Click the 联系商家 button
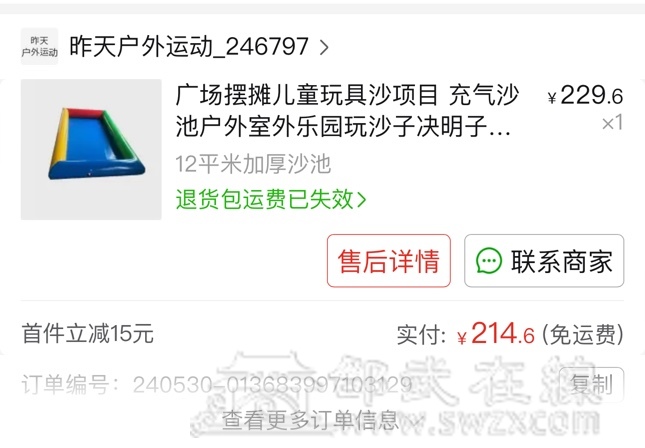Viewport: 645px width, 448px height. pos(544,261)
